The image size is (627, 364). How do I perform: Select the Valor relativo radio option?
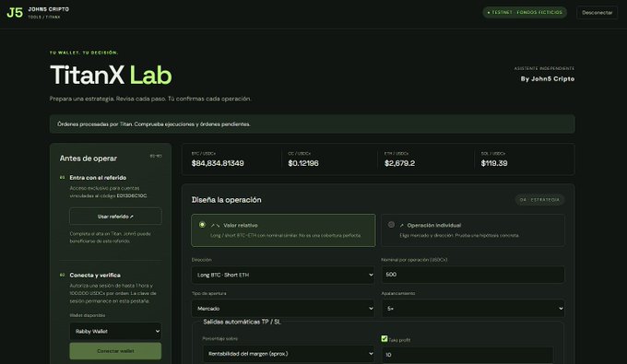(202, 225)
